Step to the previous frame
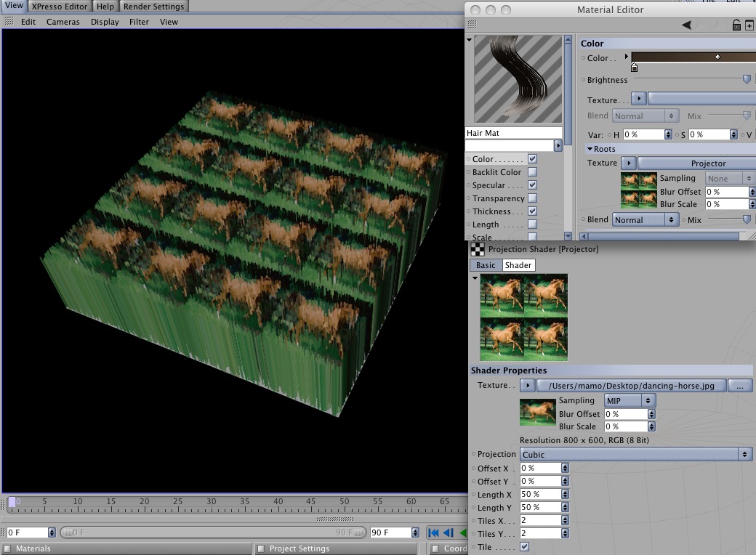 tap(449, 532)
